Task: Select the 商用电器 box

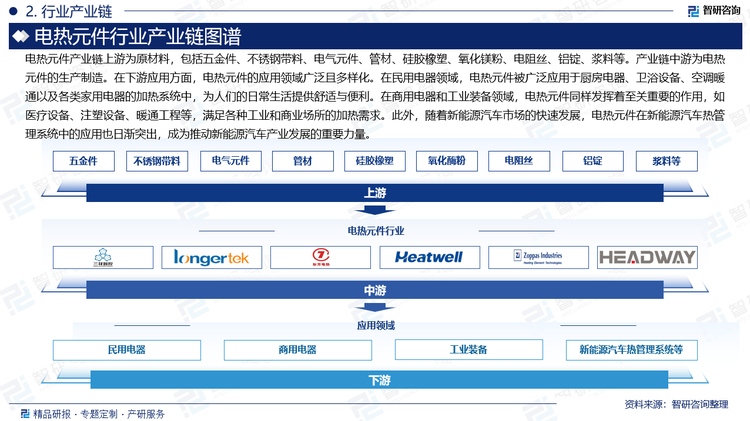Action: point(298,350)
